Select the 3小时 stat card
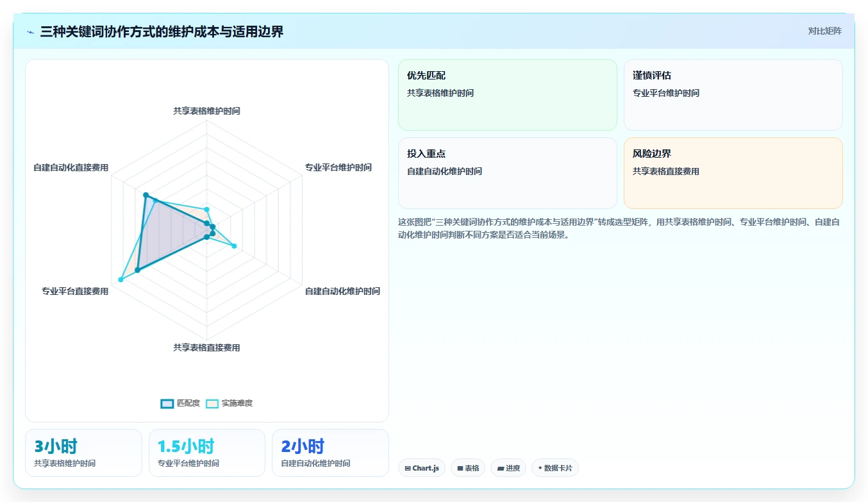Viewport: 868px width, 502px height. (x=83, y=453)
